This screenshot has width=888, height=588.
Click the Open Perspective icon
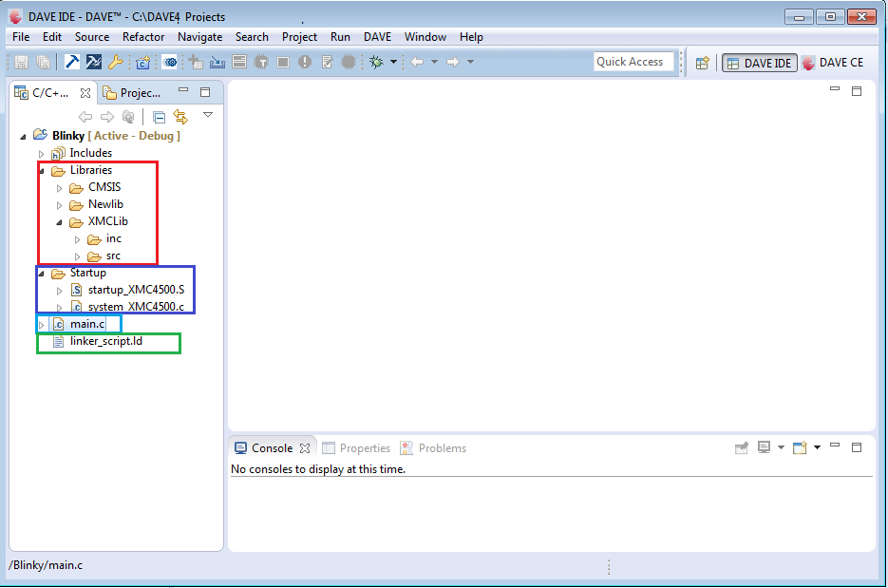click(x=703, y=63)
